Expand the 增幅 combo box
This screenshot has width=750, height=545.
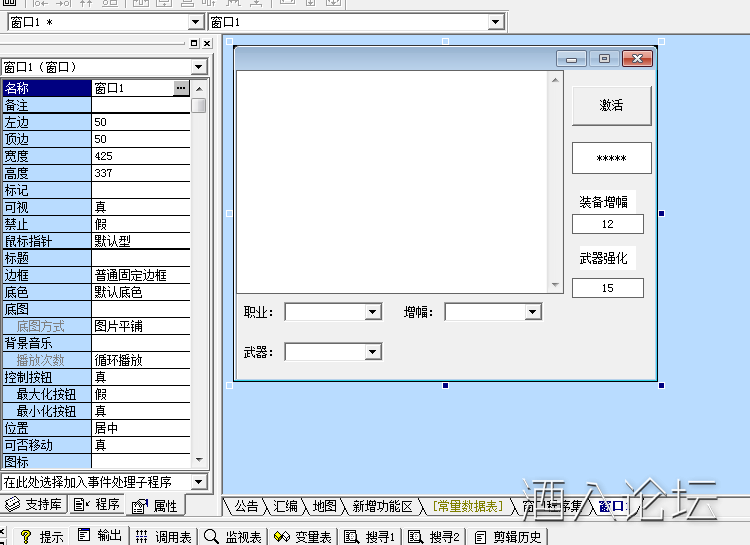533,312
